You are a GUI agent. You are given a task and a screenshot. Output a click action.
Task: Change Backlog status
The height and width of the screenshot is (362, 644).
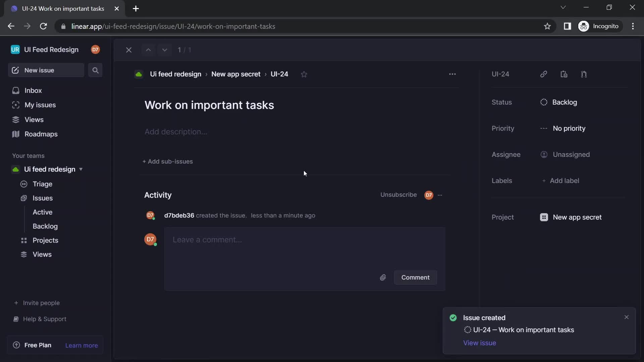point(559,102)
